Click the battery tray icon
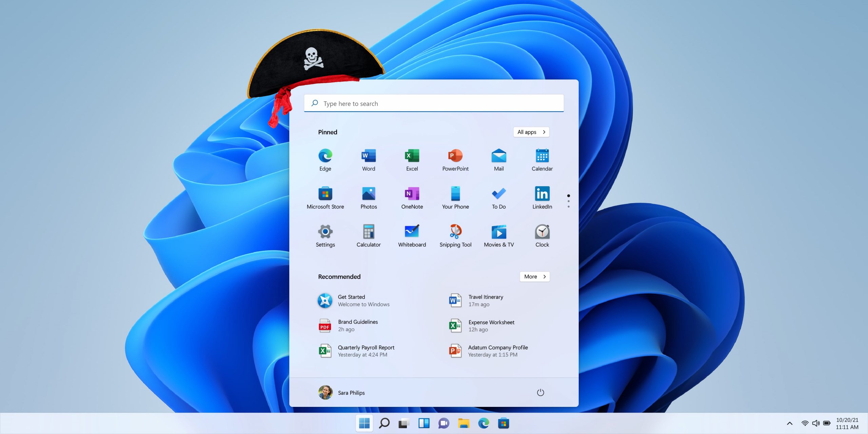868x434 pixels. coord(827,423)
